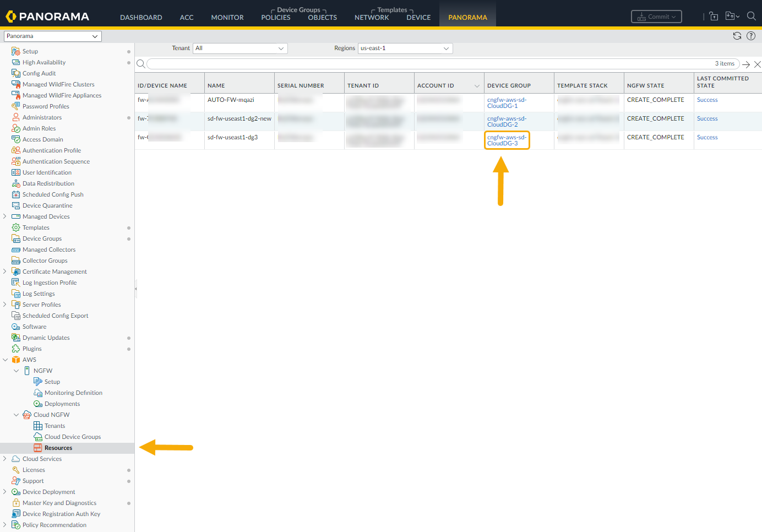Open the Regions dropdown showing us-east-1
762x532 pixels.
pos(405,48)
